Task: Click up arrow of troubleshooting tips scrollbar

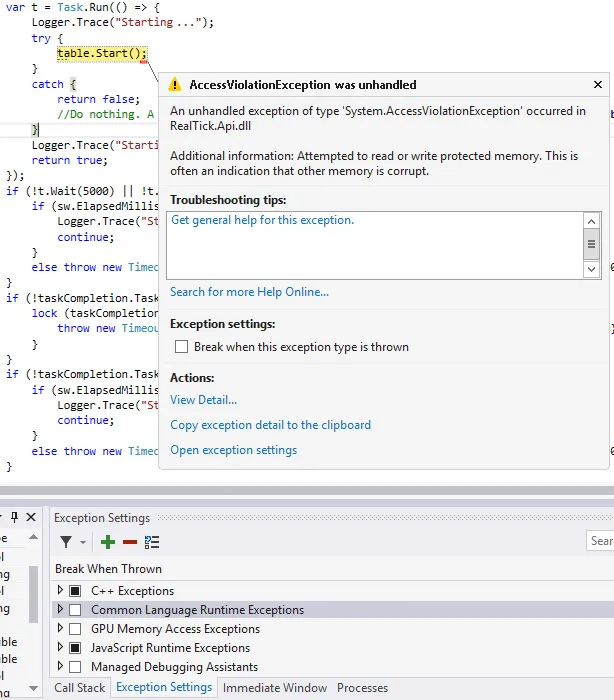Action: (591, 221)
